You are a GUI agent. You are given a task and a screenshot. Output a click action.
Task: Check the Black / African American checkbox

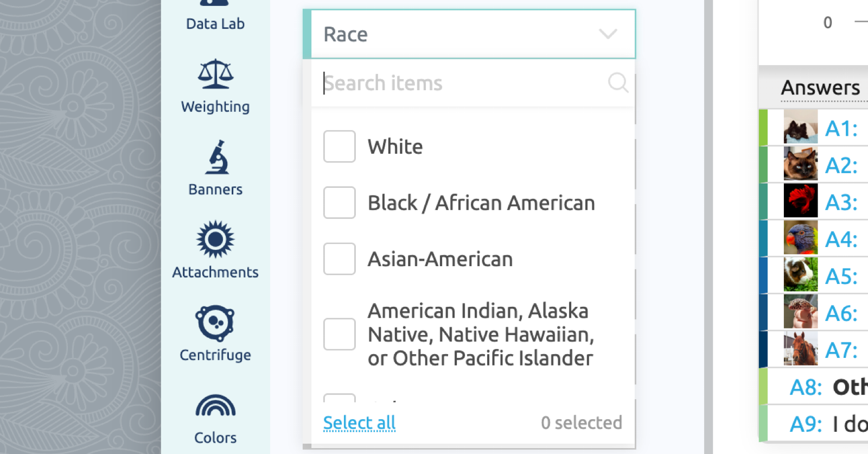coord(340,203)
